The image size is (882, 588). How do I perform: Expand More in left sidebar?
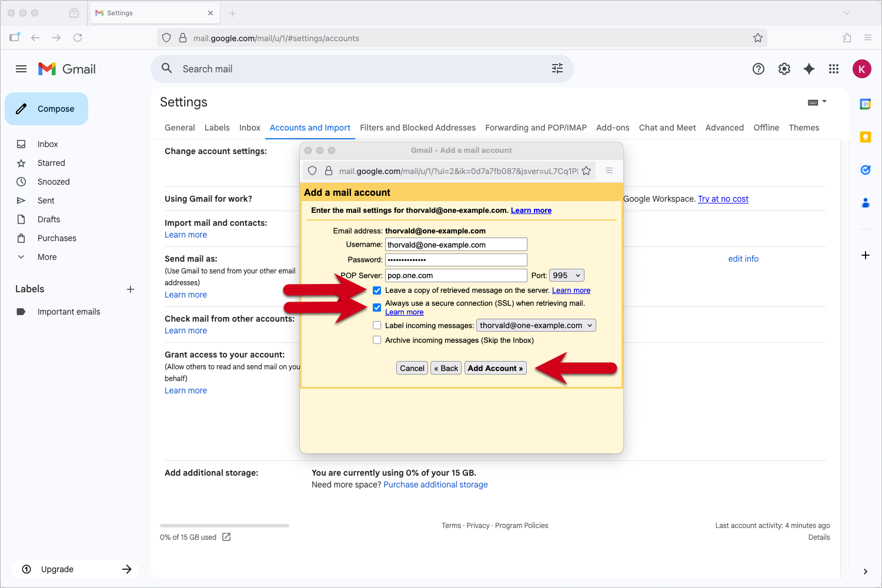click(47, 257)
